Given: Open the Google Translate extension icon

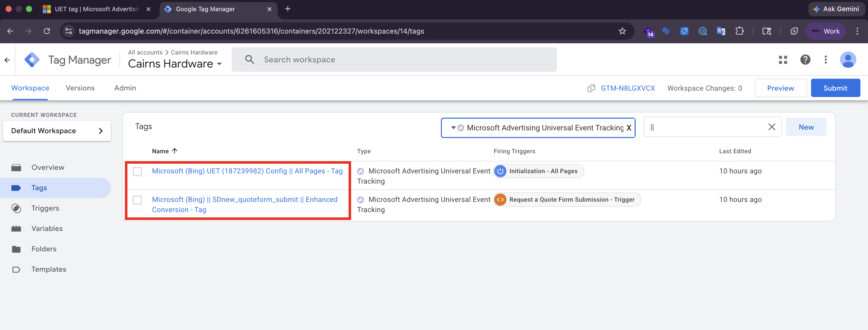Looking at the screenshot, I should [x=721, y=31].
